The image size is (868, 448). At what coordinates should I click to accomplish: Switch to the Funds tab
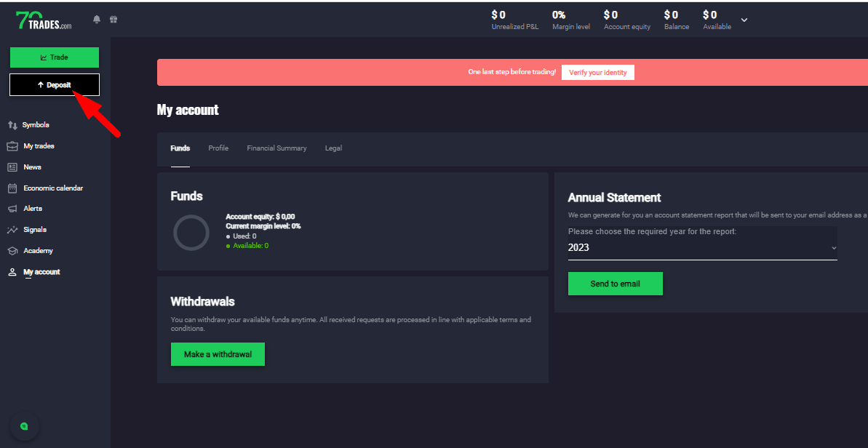180,148
